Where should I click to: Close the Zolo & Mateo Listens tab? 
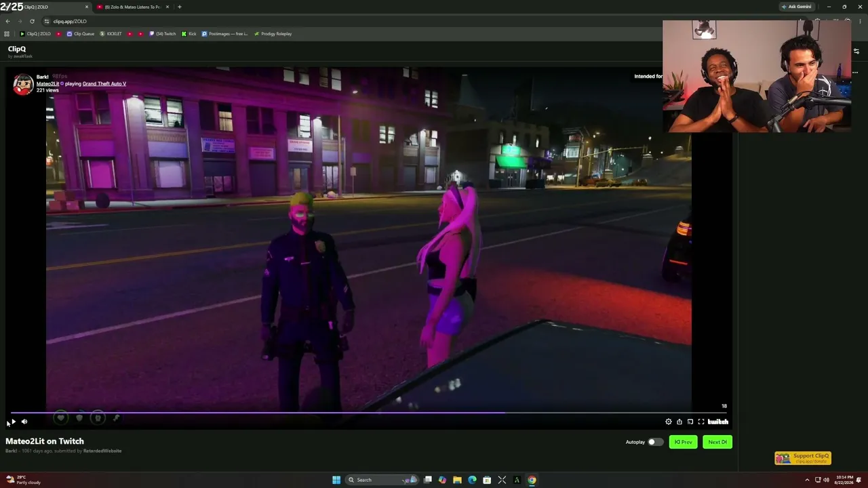pyautogui.click(x=168, y=7)
